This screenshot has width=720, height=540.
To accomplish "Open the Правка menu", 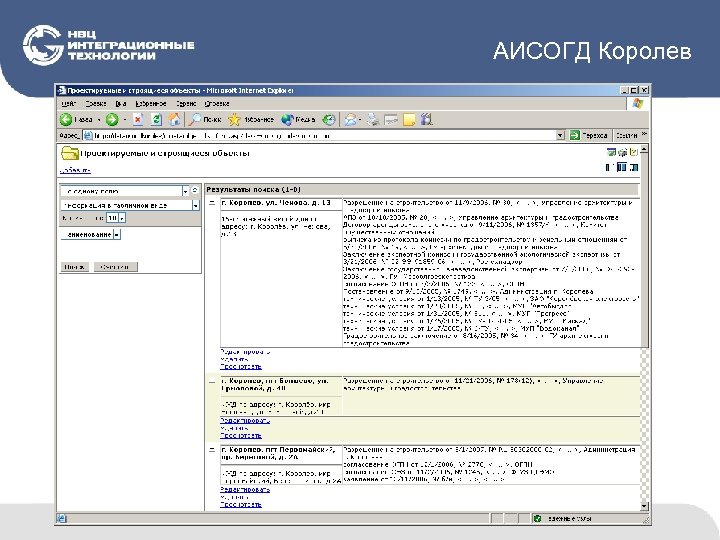I will 96,104.
